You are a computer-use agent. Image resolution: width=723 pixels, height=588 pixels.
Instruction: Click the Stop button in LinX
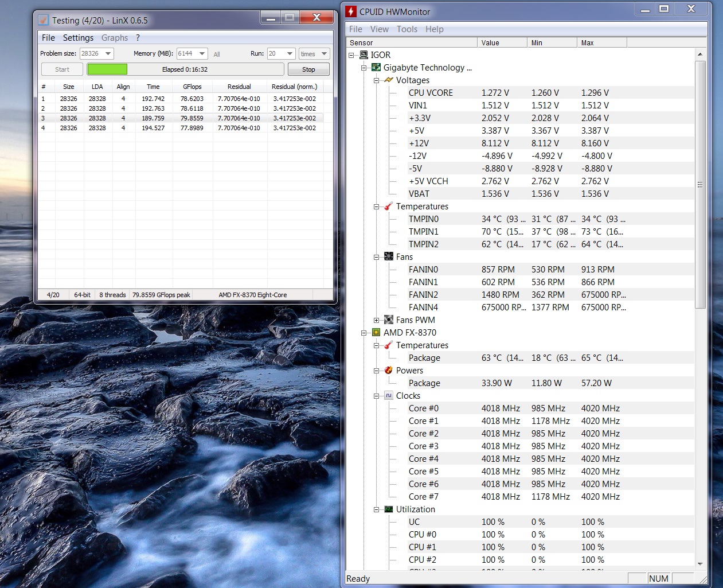point(308,69)
